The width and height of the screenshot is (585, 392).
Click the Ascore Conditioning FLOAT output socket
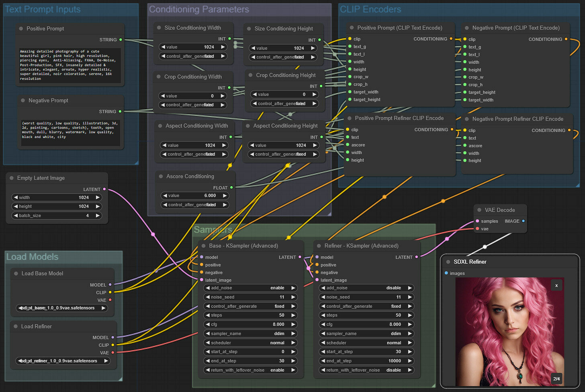pos(231,188)
